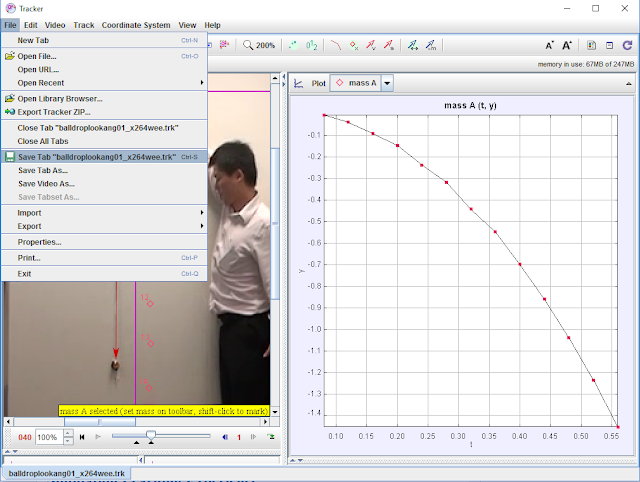Open the Plot button in plot view
This screenshot has width=640, height=482.
tap(318, 83)
